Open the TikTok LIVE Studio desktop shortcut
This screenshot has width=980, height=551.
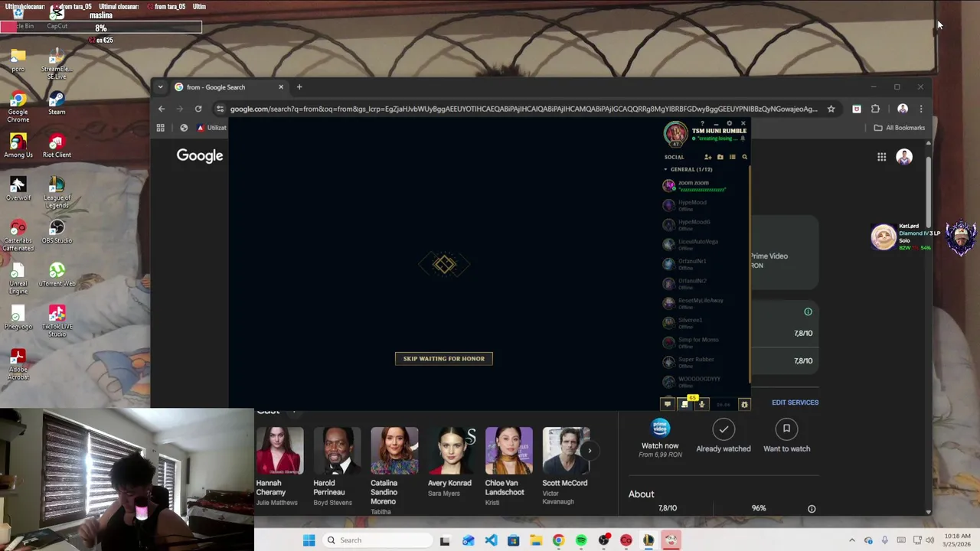point(57,321)
